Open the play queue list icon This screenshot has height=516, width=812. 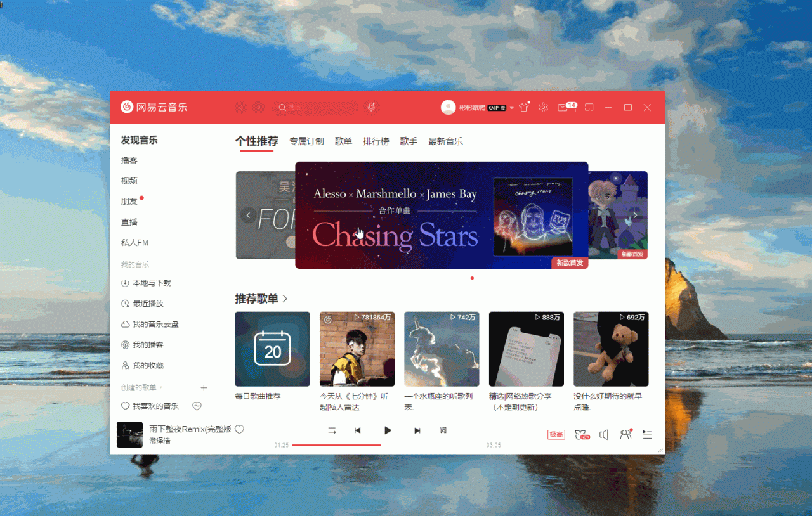pos(647,434)
